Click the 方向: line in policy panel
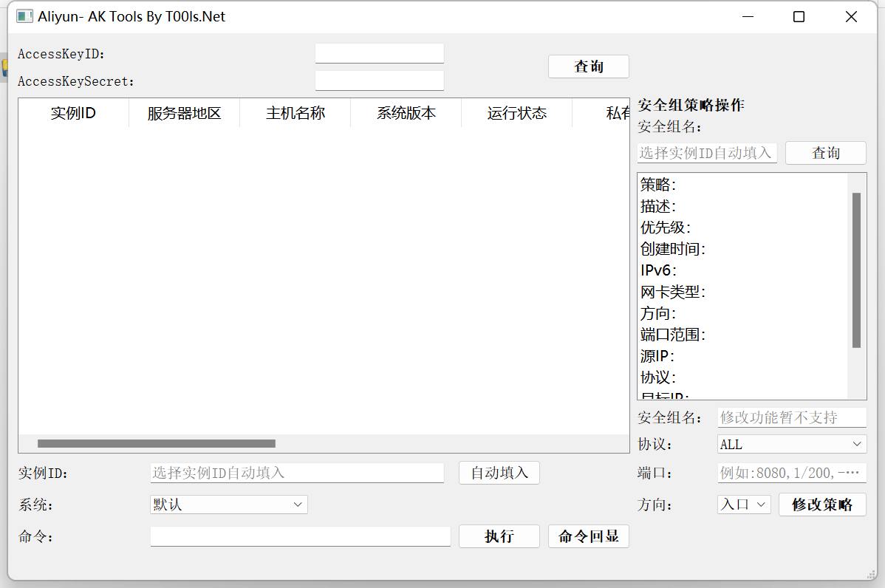Screen dimensions: 885x588 click(x=658, y=313)
